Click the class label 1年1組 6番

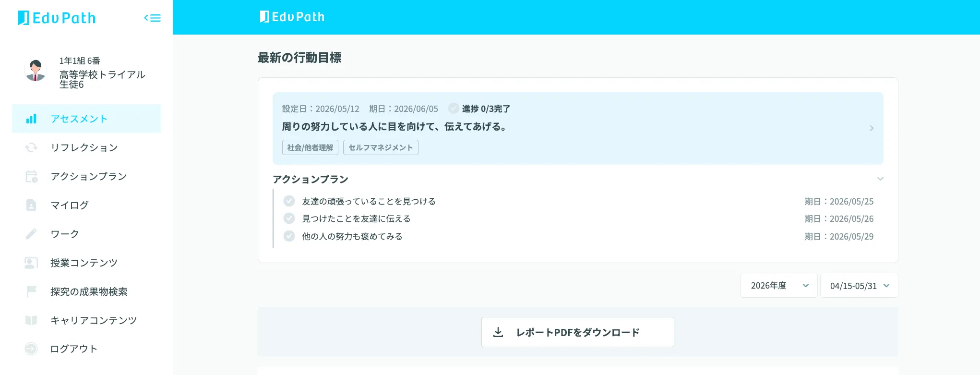coord(80,61)
